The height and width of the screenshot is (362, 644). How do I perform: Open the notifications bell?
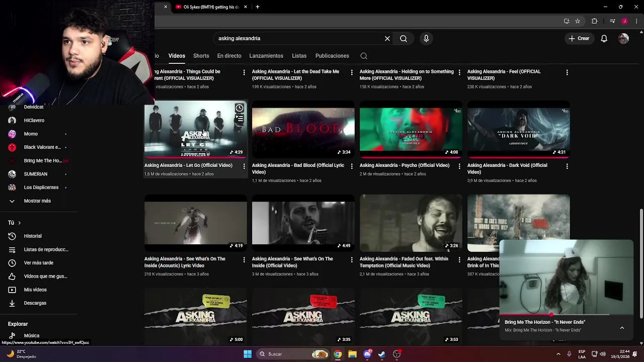(x=604, y=38)
